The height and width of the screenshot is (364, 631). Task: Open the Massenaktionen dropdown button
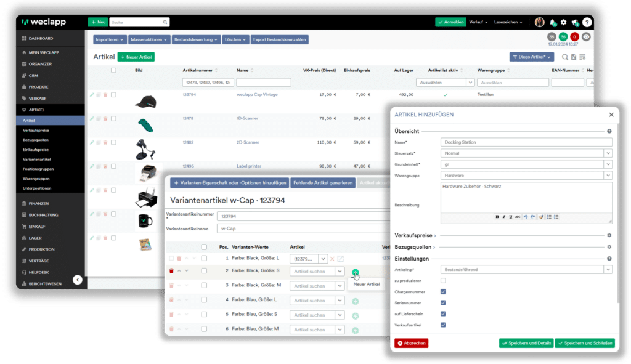[149, 39]
